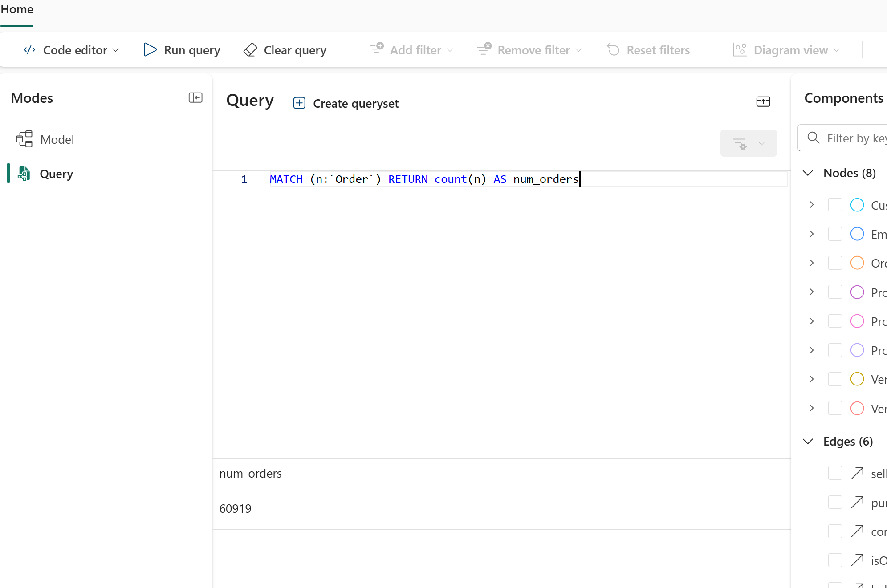Select the Model mode icon
The height and width of the screenshot is (588, 887).
point(24,139)
